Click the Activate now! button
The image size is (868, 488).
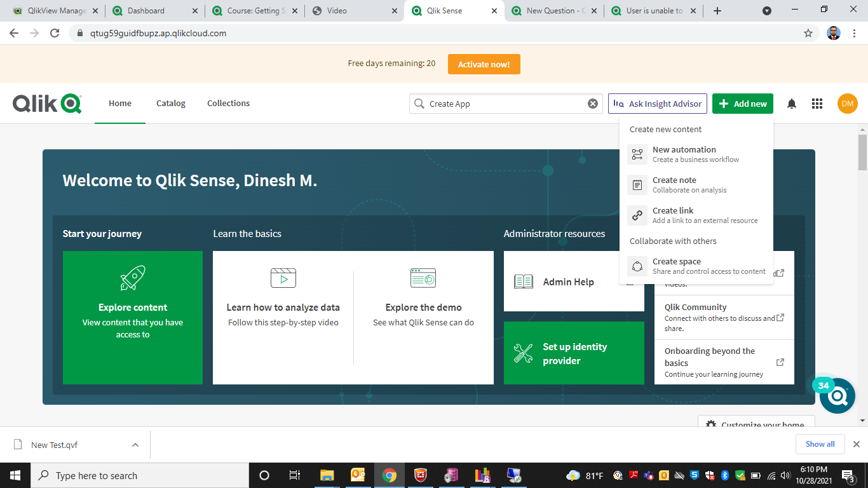tap(484, 64)
